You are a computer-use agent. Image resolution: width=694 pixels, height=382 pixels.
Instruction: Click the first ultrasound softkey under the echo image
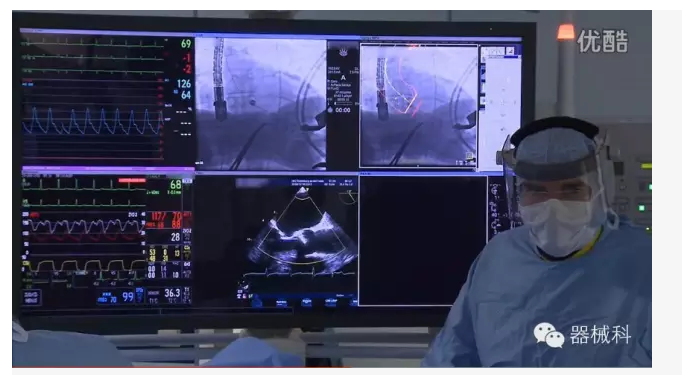pos(281,303)
